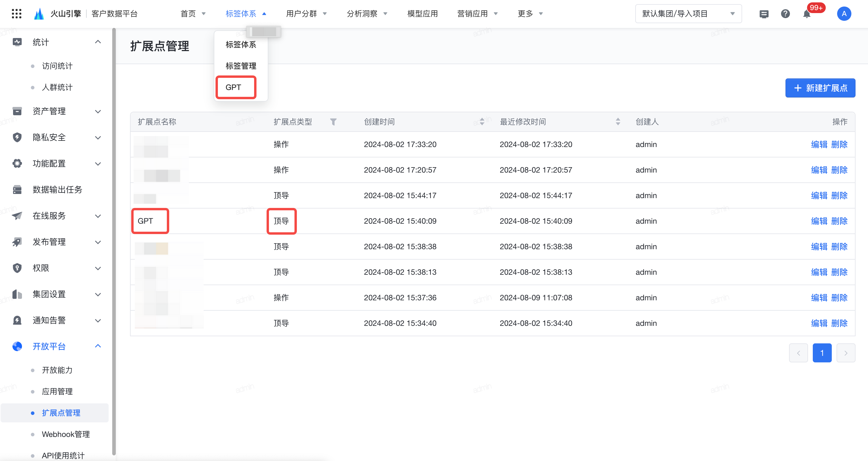Screen dimensions: 868x461
Task: Open the 用户分群 top nav dropdown
Action: point(306,14)
